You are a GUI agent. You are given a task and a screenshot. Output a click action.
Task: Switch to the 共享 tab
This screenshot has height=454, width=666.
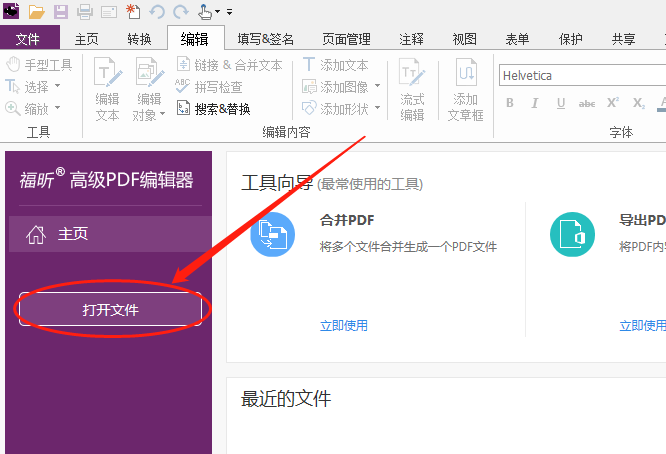[x=624, y=39]
